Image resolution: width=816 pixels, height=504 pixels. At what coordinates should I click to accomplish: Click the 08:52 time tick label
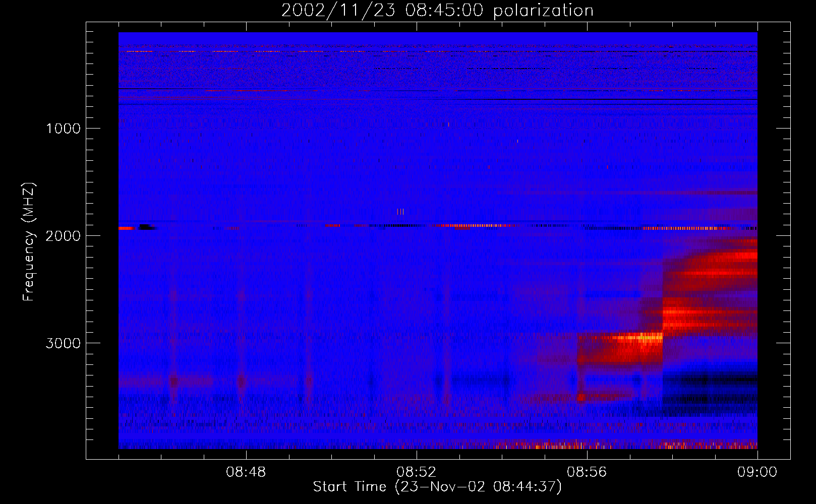(416, 472)
